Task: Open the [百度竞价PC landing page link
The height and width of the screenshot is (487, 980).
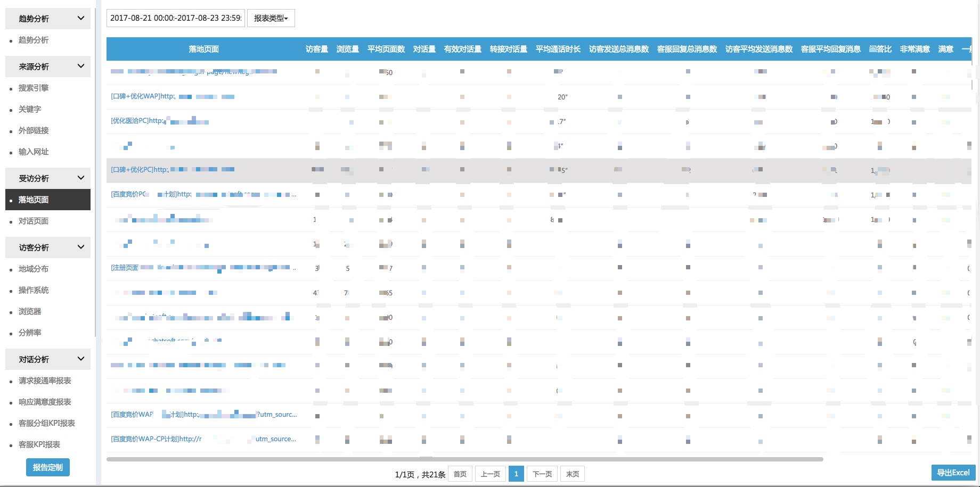Action: pyautogui.click(x=203, y=194)
